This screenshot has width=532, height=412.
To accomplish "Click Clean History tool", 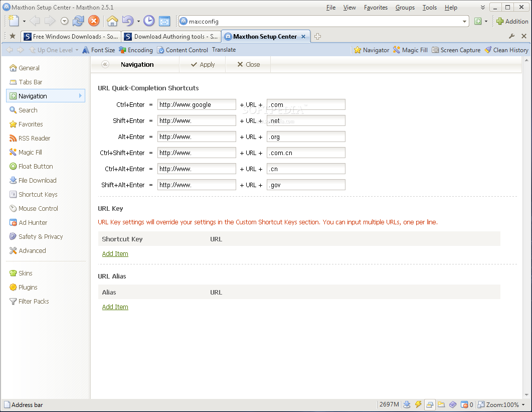I will (x=506, y=50).
